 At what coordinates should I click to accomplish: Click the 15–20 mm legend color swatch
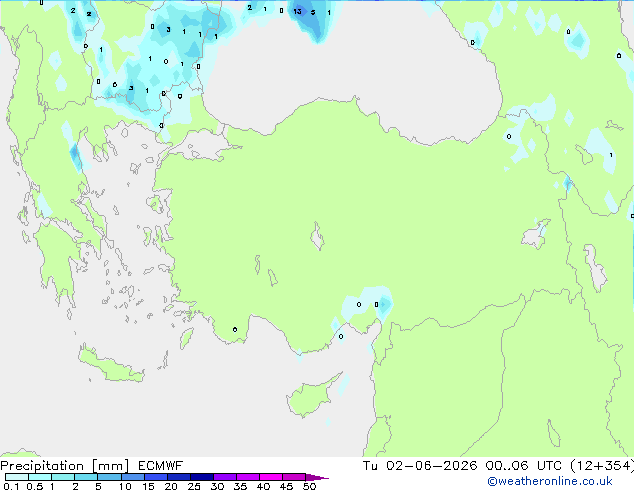click(x=156, y=477)
